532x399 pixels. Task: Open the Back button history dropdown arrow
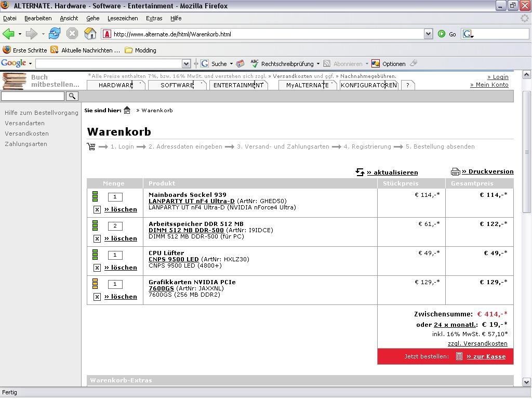20,34
